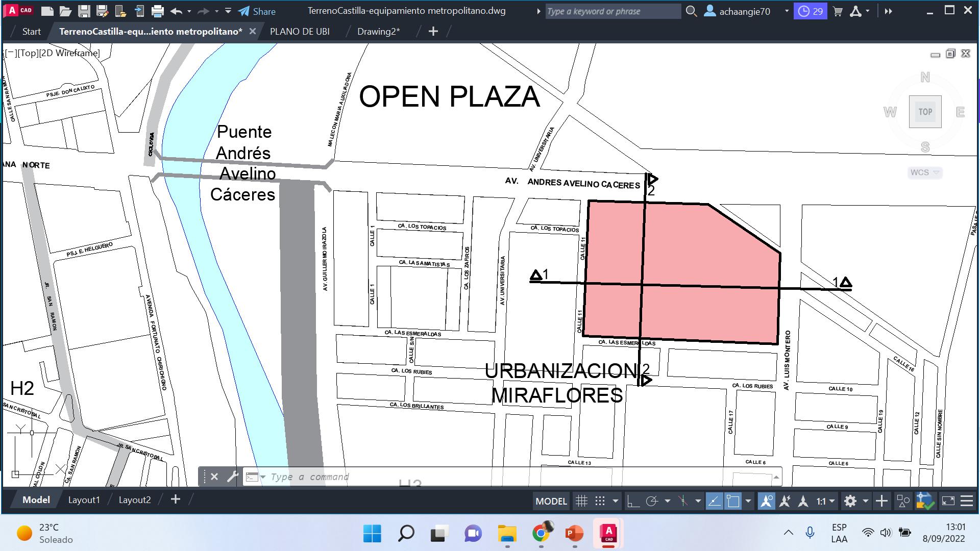Open status bar customization menu

967,501
